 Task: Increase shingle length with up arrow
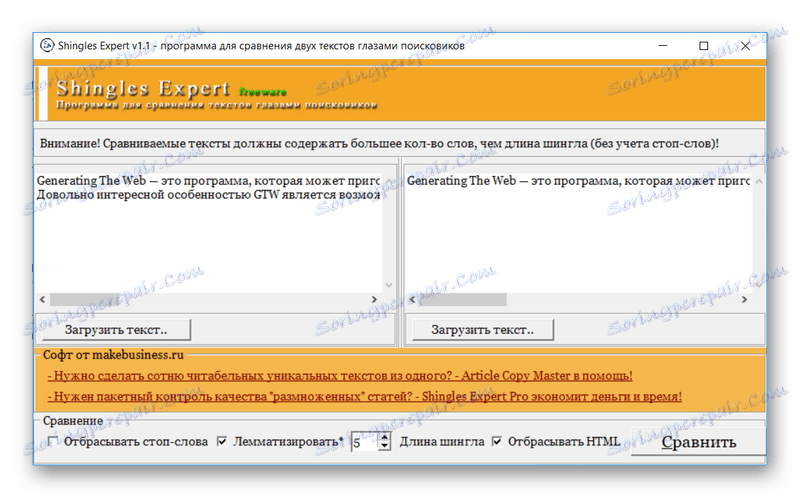click(385, 437)
